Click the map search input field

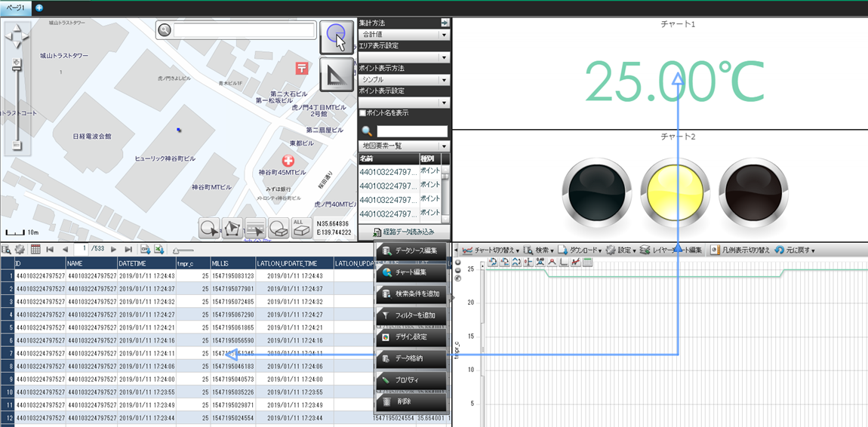point(244,30)
